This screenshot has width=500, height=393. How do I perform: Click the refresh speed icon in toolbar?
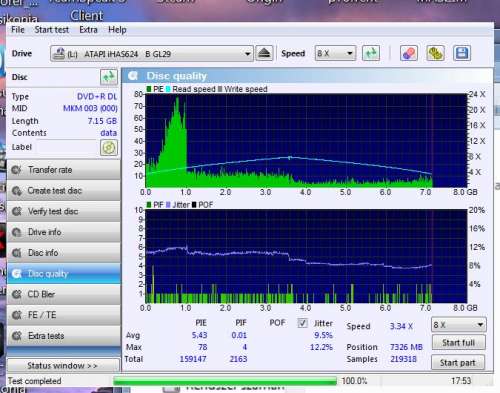(371, 53)
